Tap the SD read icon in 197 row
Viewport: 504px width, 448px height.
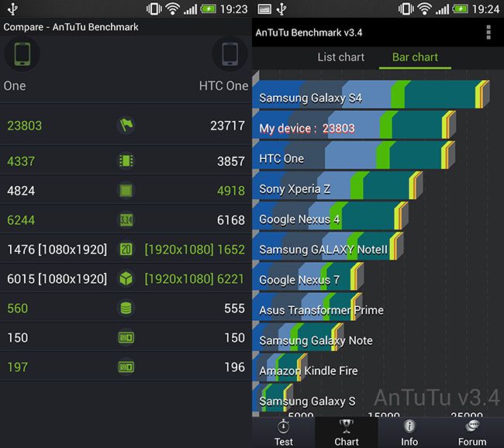click(126, 367)
